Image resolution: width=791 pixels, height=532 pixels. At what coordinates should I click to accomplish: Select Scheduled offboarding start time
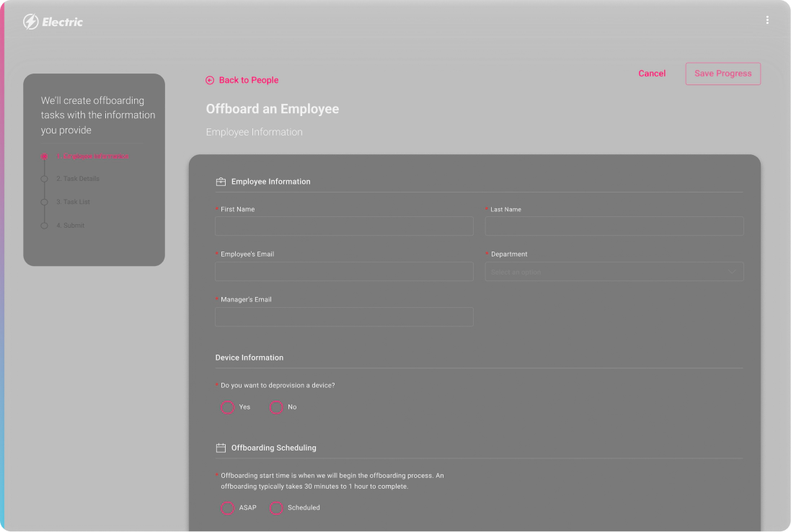point(275,508)
